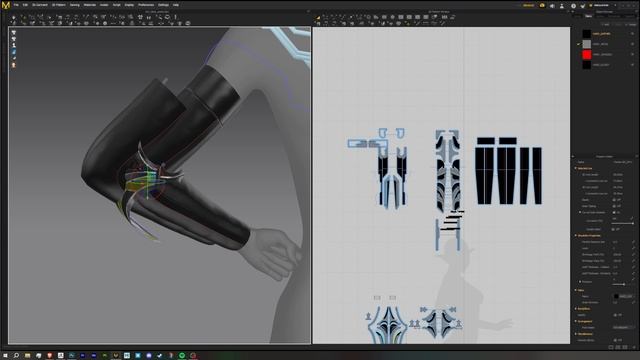Image resolution: width=640 pixels, height=360 pixels.
Task: Switch to the Fabric tab in Object Browser
Action: pyautogui.click(x=588, y=16)
